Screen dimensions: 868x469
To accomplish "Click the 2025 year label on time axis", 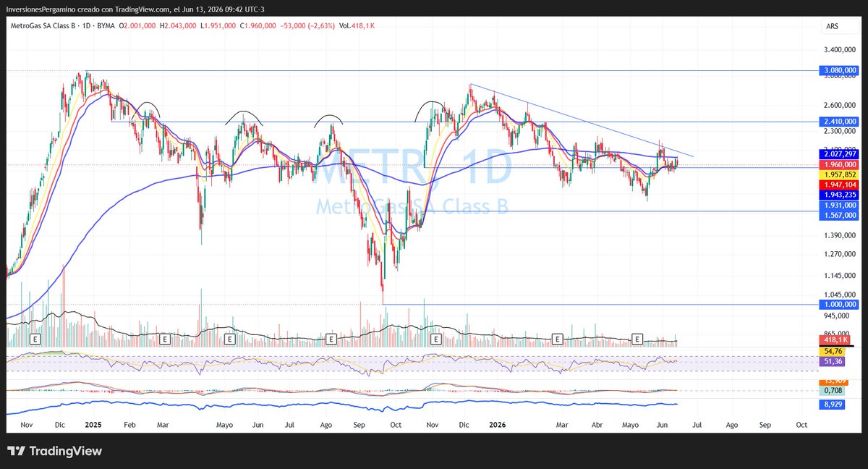I will click(x=93, y=425).
